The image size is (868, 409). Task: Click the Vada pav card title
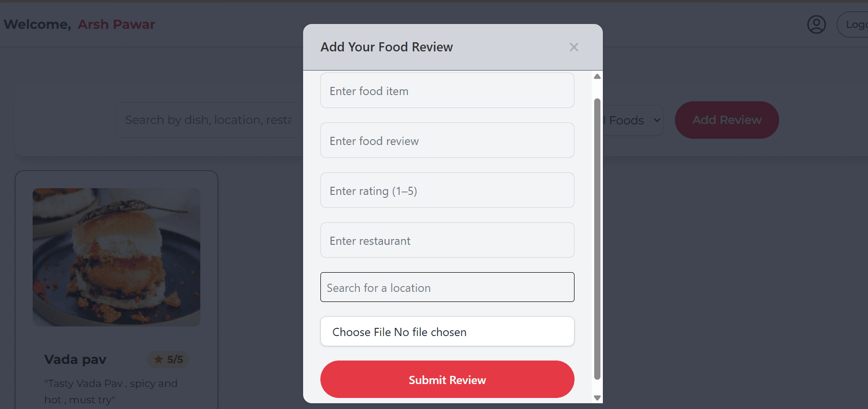[x=75, y=360]
